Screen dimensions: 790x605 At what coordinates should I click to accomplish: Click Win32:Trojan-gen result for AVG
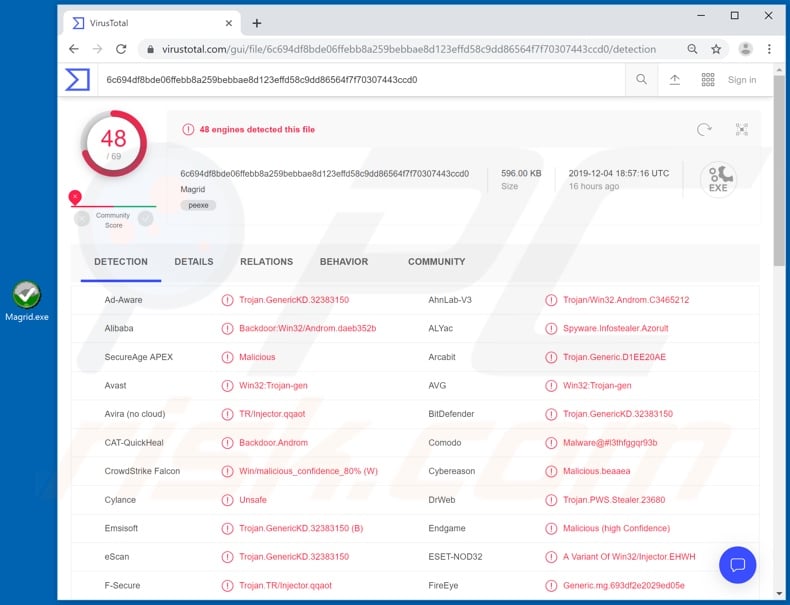597,386
